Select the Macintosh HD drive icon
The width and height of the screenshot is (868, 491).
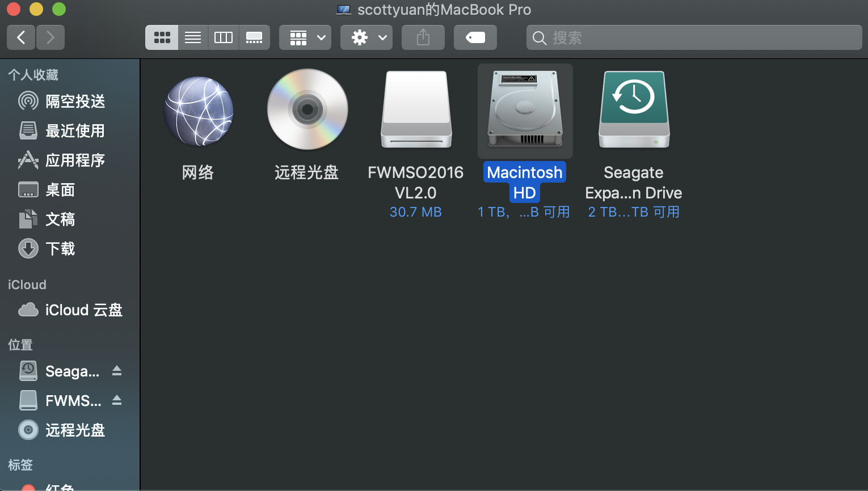(x=525, y=109)
